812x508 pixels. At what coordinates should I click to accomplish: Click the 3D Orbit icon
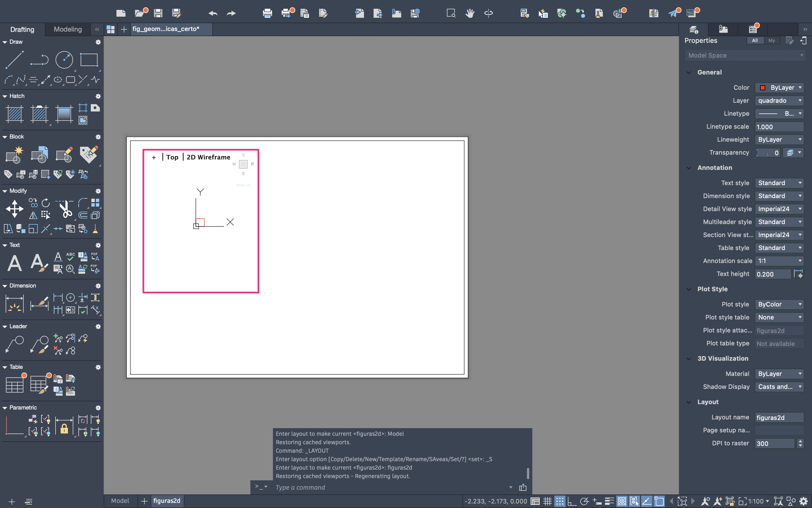(489, 14)
